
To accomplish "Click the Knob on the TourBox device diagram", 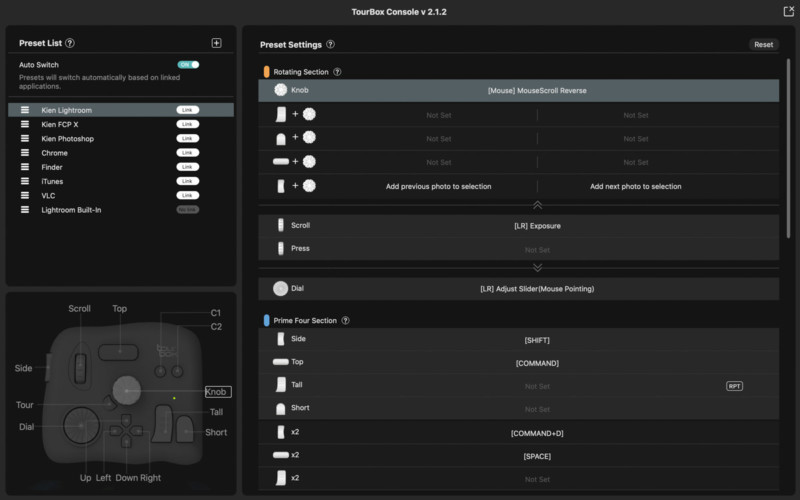I will pyautogui.click(x=127, y=390).
